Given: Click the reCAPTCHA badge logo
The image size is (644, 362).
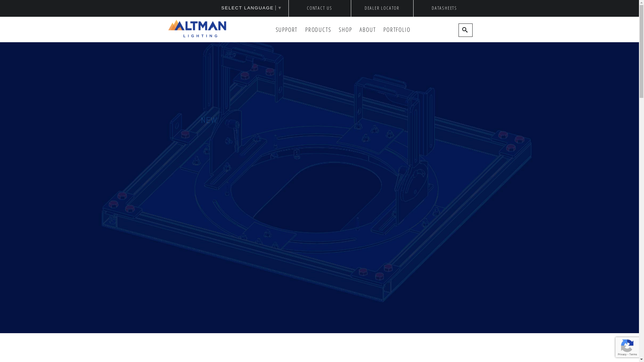Looking at the screenshot, I should click(x=627, y=346).
